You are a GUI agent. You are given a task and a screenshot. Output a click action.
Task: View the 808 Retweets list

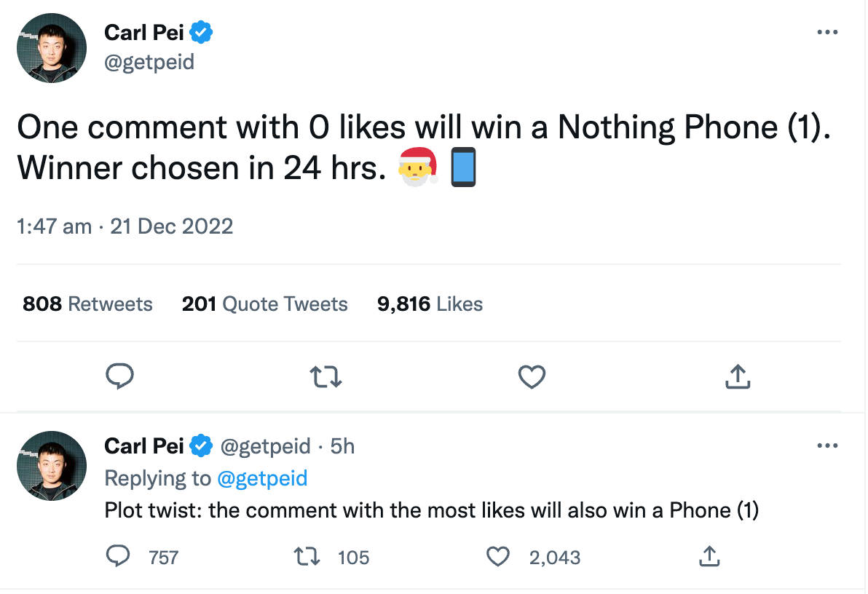point(87,304)
